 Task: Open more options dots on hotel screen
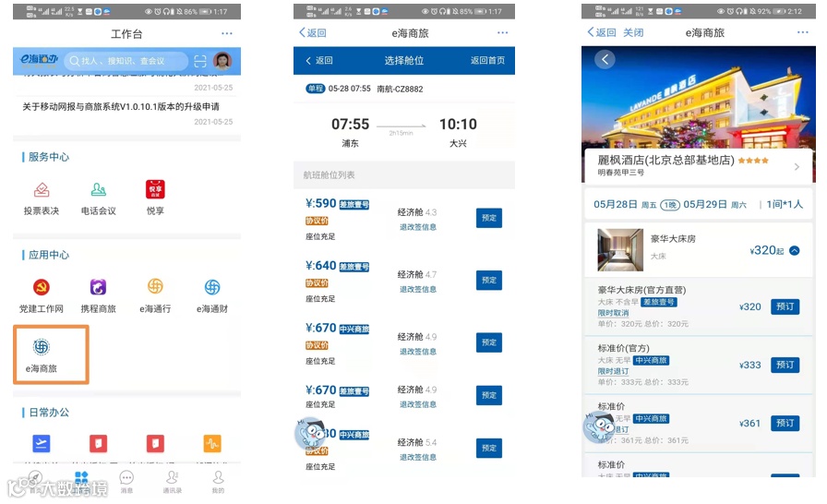tap(803, 32)
